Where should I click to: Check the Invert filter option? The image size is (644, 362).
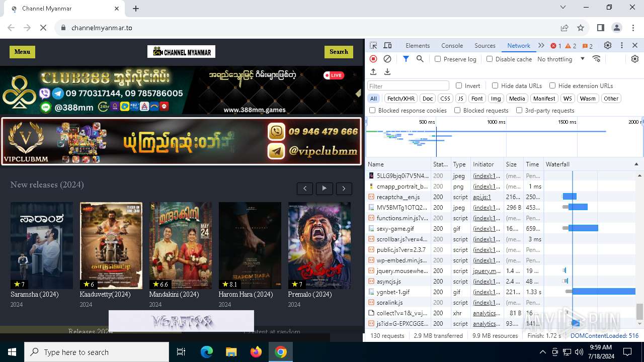pyautogui.click(x=459, y=85)
